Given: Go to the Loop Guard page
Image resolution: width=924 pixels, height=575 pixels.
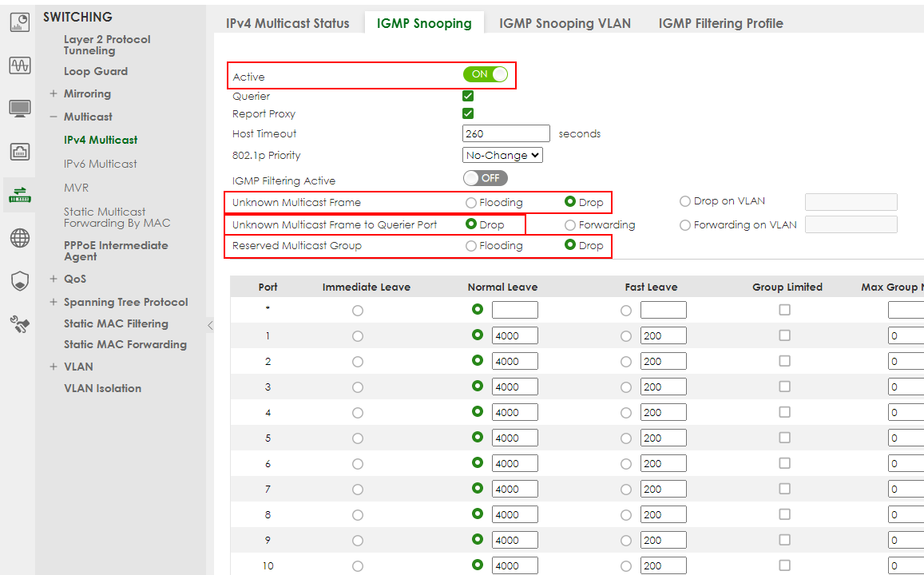Looking at the screenshot, I should point(96,71).
